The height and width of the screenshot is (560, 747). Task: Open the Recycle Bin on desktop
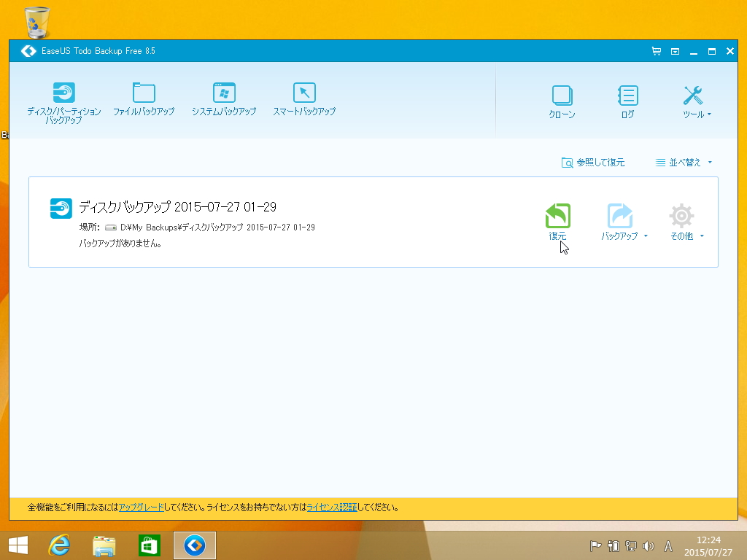[36, 23]
